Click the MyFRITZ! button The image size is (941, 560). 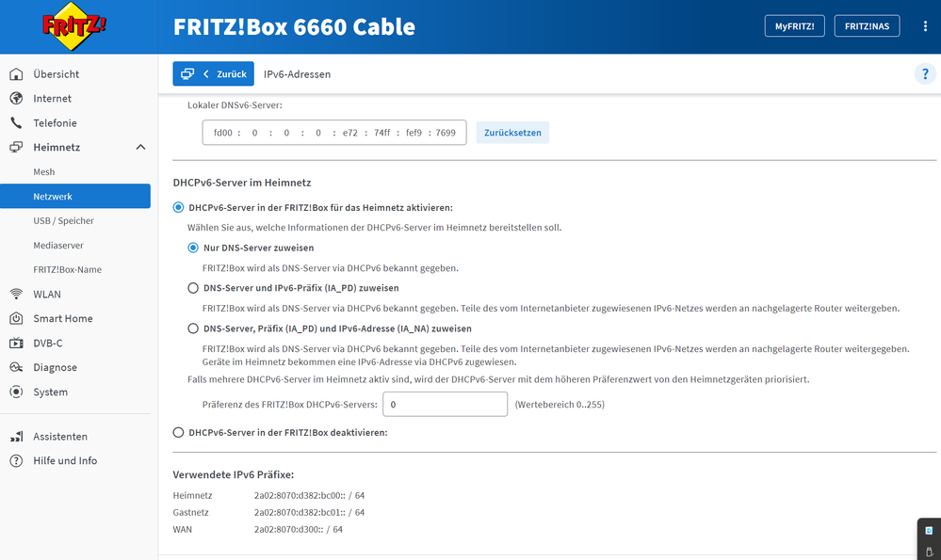(795, 25)
